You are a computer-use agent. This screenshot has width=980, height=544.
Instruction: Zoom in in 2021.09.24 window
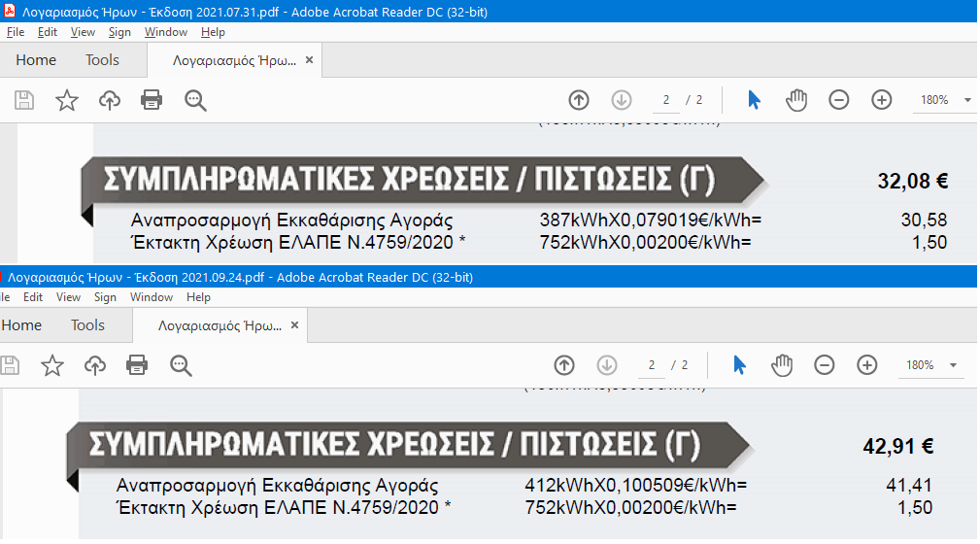[x=867, y=365]
